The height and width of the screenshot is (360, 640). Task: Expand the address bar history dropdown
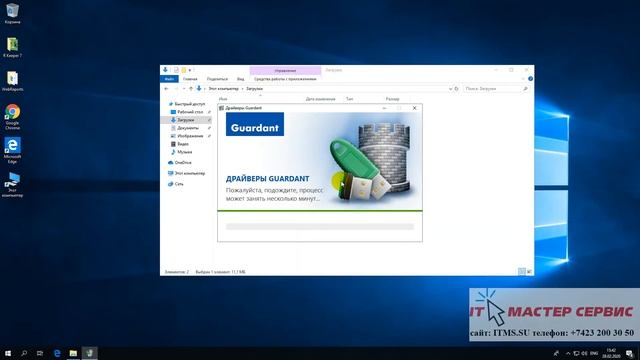tap(450, 89)
